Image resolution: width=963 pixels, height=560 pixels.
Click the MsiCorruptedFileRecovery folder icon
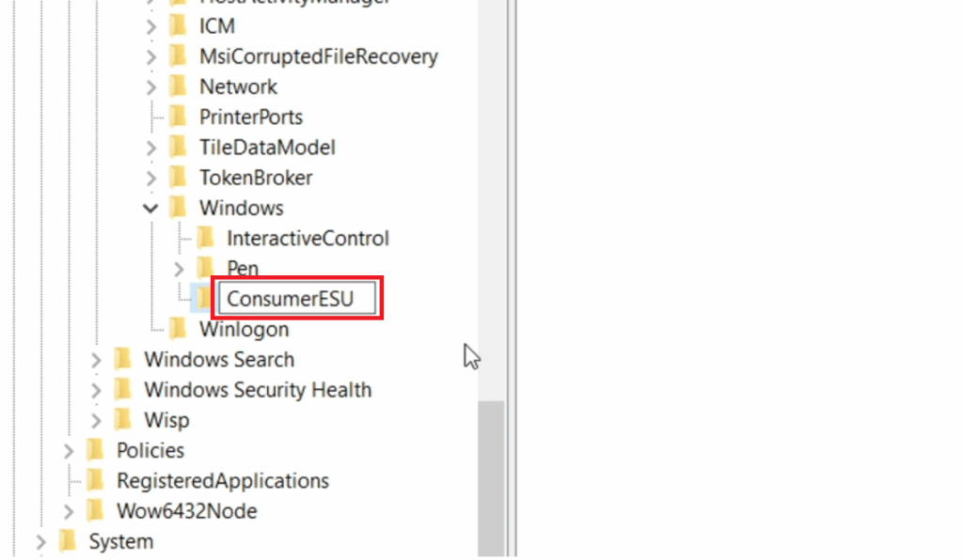coord(178,56)
